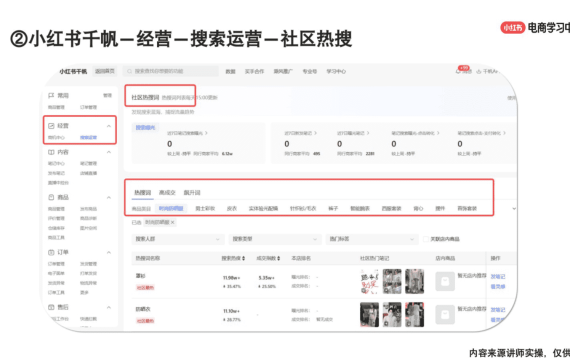This screenshot has height=360, width=570.
Task: Click the 经营 section icon in the sidebar
Action: pyautogui.click(x=51, y=126)
